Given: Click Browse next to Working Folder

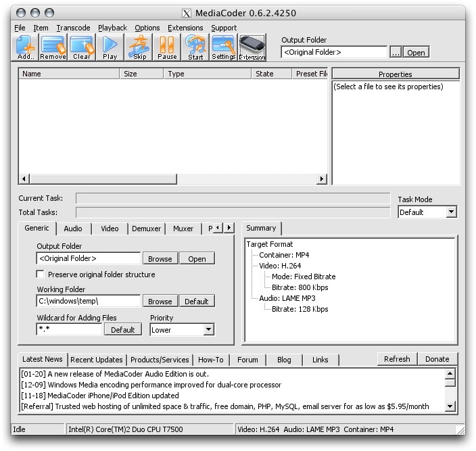Looking at the screenshot, I should click(x=160, y=301).
